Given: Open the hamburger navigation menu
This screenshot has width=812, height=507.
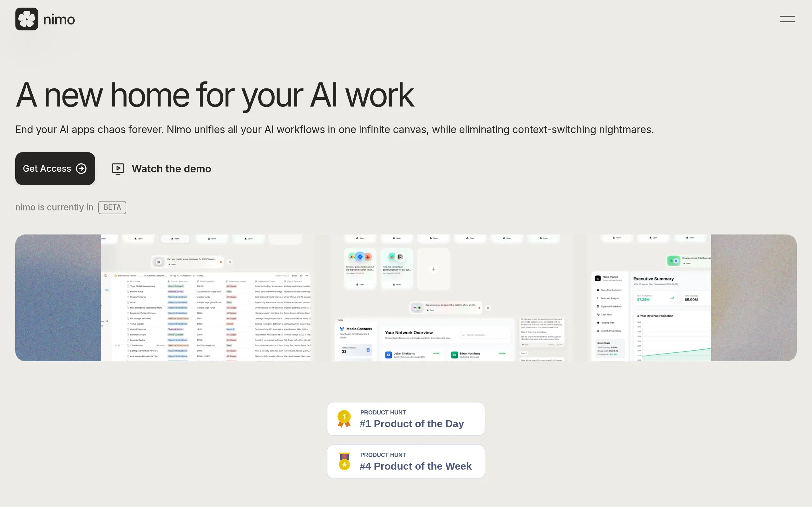Looking at the screenshot, I should tap(787, 19).
